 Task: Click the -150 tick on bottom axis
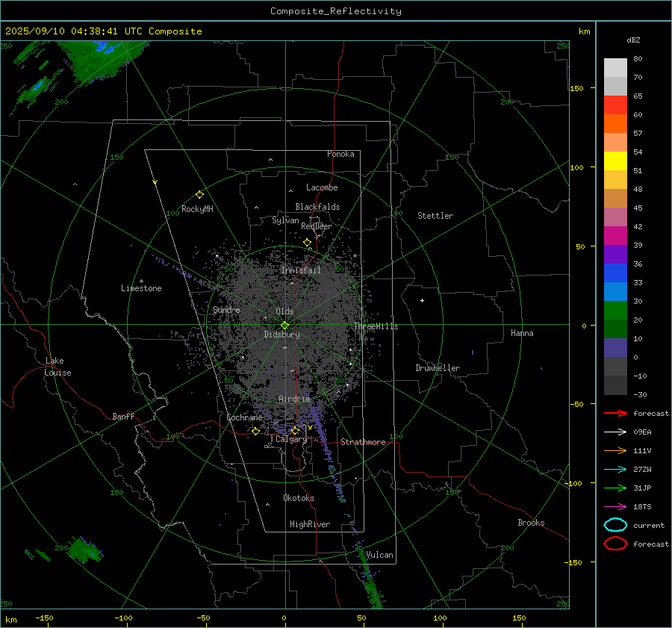pos(44,618)
